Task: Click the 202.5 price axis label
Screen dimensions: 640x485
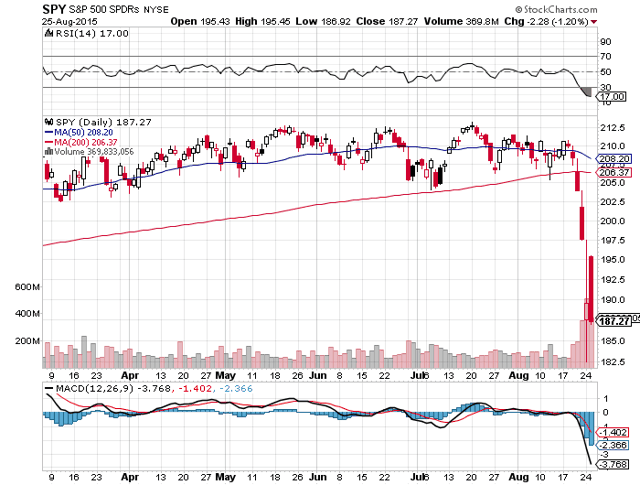Action: (612, 202)
